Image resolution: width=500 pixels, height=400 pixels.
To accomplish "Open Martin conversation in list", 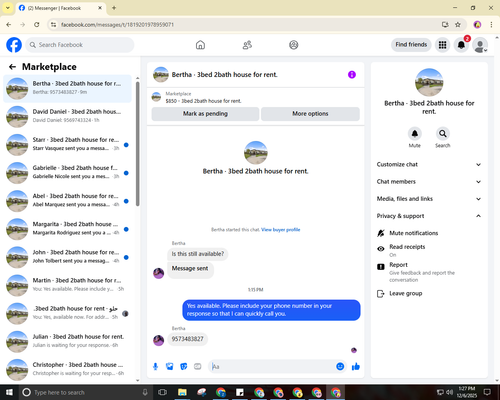I will click(68, 285).
